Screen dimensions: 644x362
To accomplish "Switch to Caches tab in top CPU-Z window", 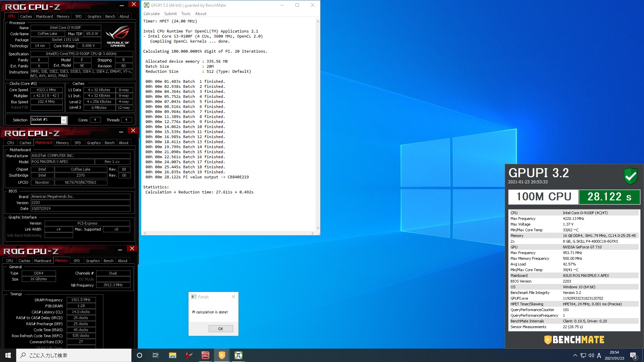I will click(26, 16).
